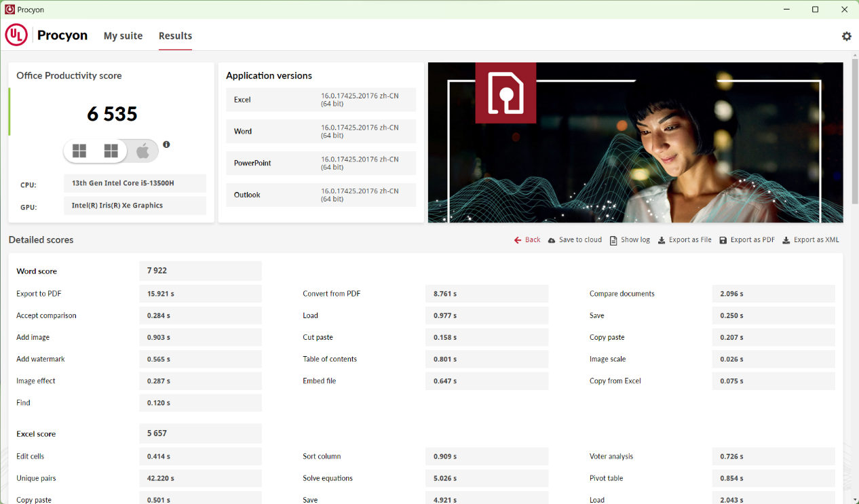Screen dimensions: 859x504
Task: Maximize the Procyon window
Action: coord(815,9)
